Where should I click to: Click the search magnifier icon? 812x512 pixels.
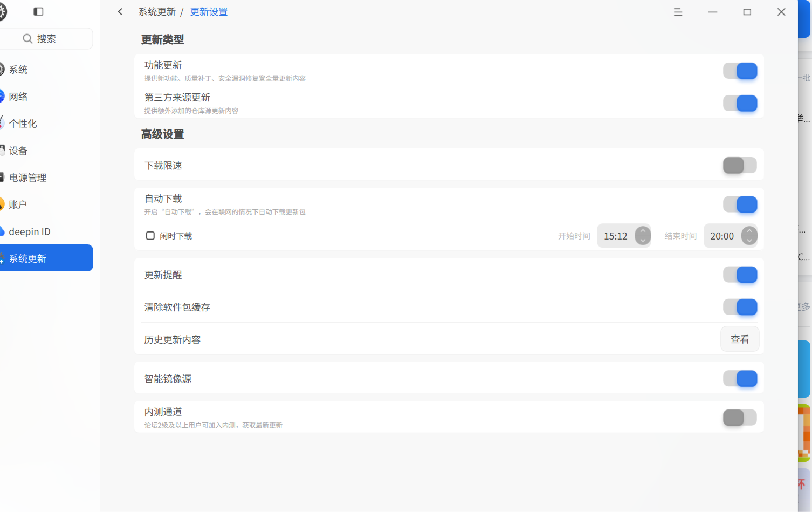27,38
